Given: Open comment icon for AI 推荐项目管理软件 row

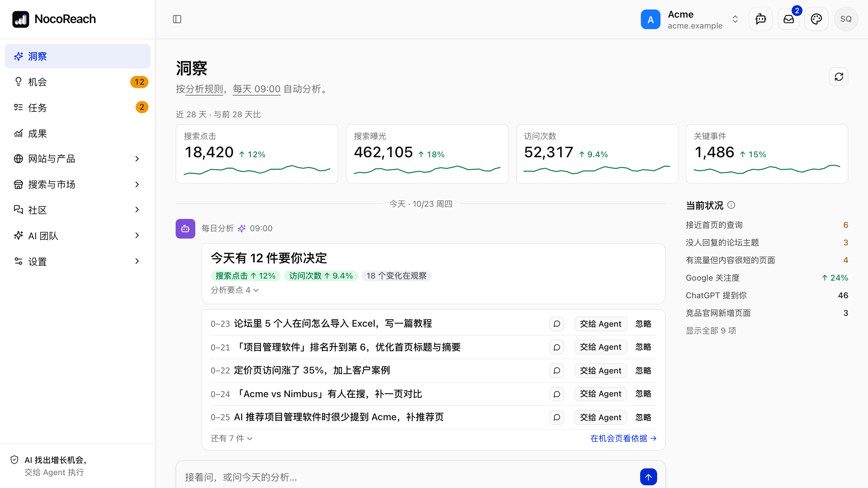Looking at the screenshot, I should click(557, 418).
